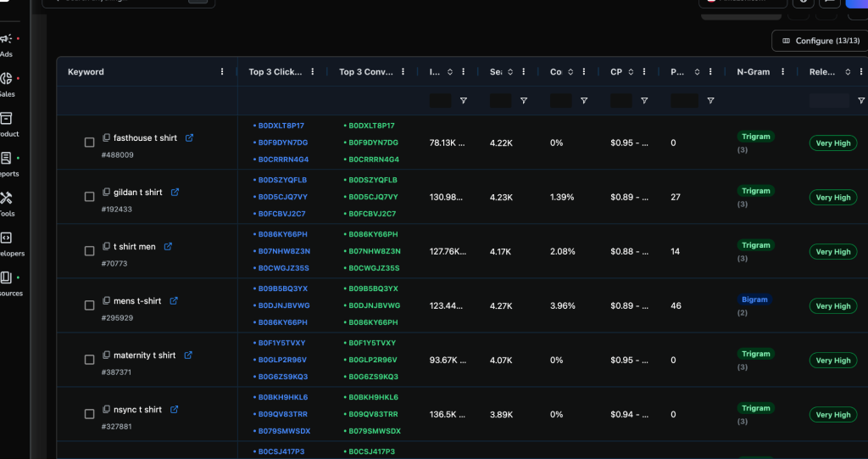This screenshot has height=459, width=868.
Task: Open external link for fasthouse t shirt
Action: coord(189,137)
